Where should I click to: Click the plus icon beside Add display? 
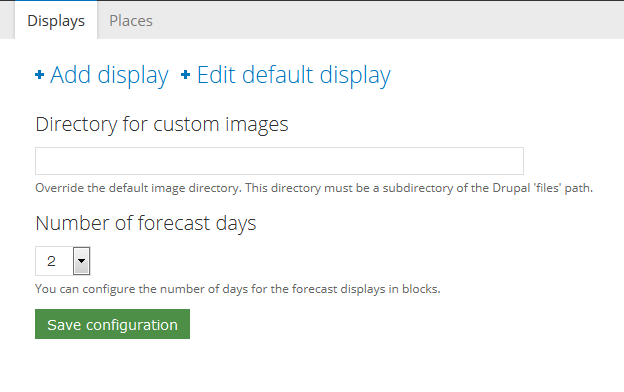point(39,74)
